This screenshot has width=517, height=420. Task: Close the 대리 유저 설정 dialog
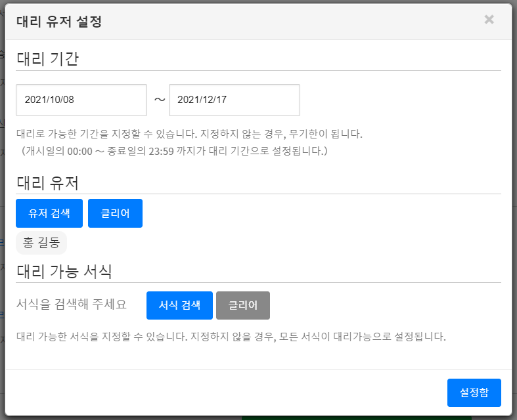(489, 20)
